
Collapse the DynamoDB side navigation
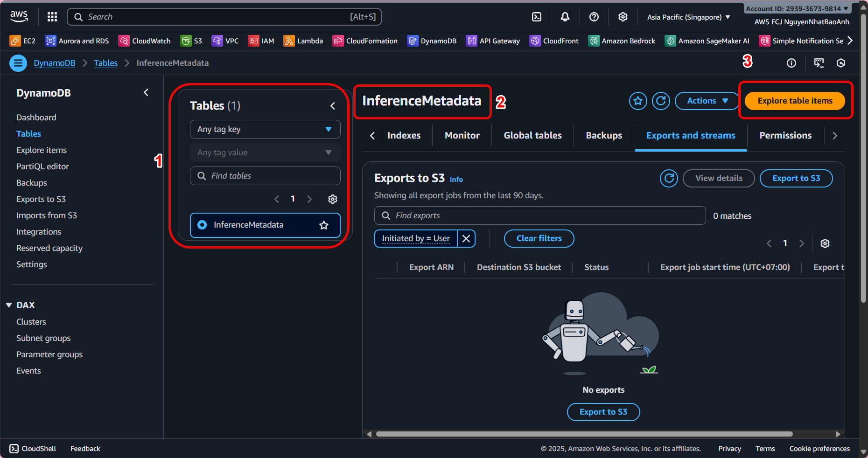pyautogui.click(x=146, y=93)
